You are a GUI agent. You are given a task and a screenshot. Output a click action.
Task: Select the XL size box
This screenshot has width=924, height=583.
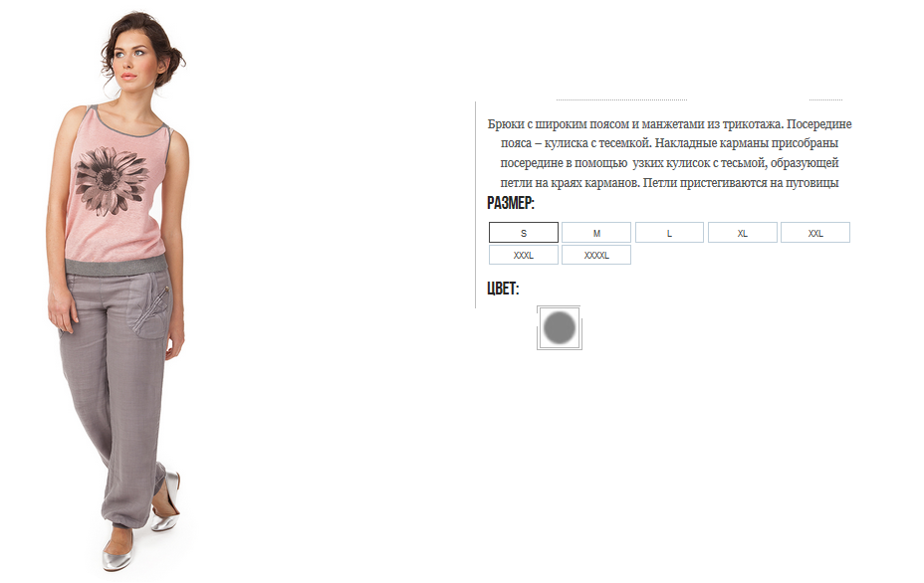click(743, 233)
